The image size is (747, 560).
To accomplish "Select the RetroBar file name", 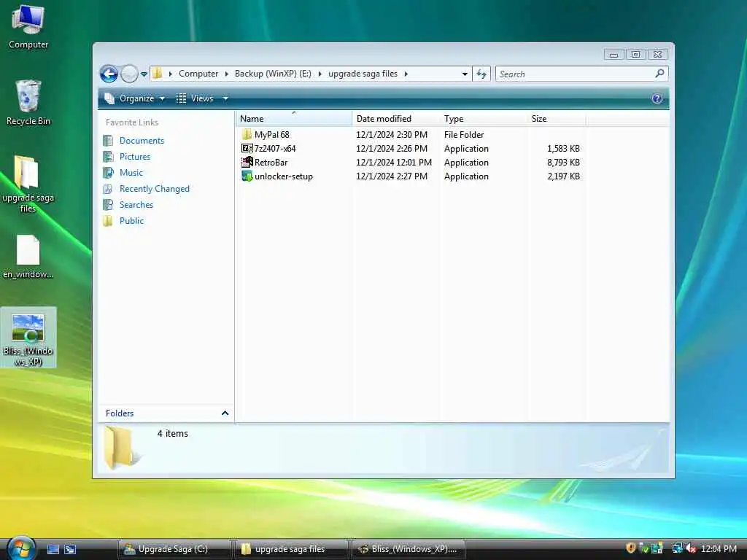I will pos(271,163).
